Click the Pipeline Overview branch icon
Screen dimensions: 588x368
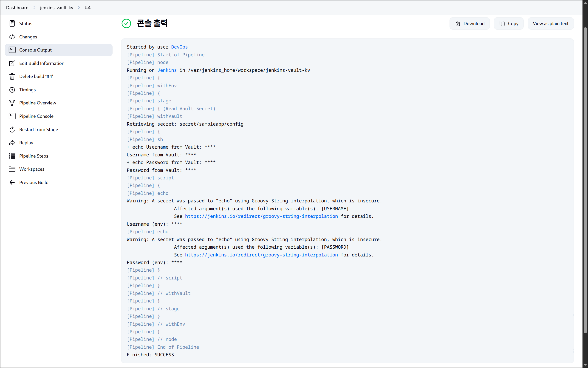click(12, 103)
